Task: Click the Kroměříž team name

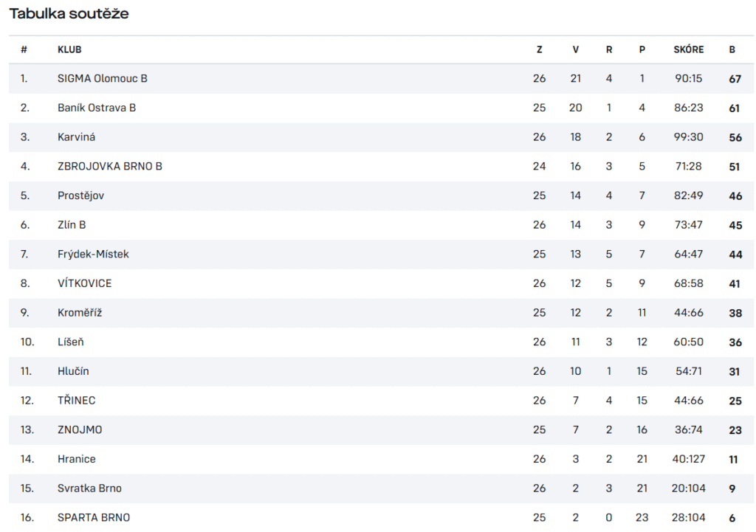Action: (80, 313)
